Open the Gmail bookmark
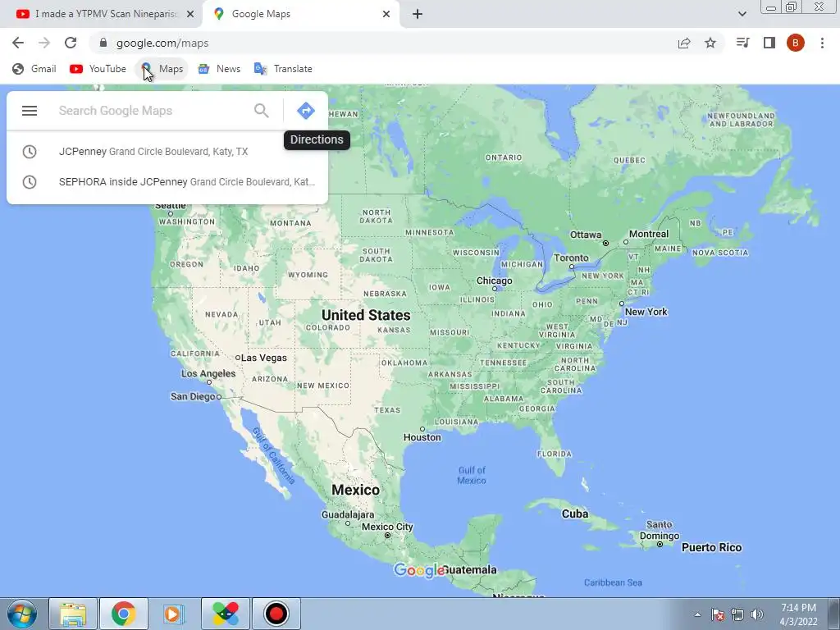The image size is (840, 630). [x=34, y=69]
